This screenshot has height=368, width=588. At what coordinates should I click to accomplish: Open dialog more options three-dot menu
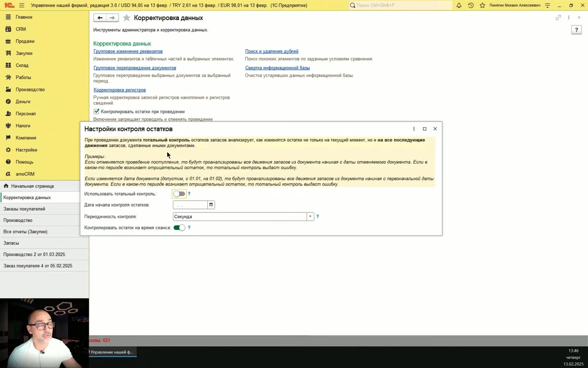point(414,129)
